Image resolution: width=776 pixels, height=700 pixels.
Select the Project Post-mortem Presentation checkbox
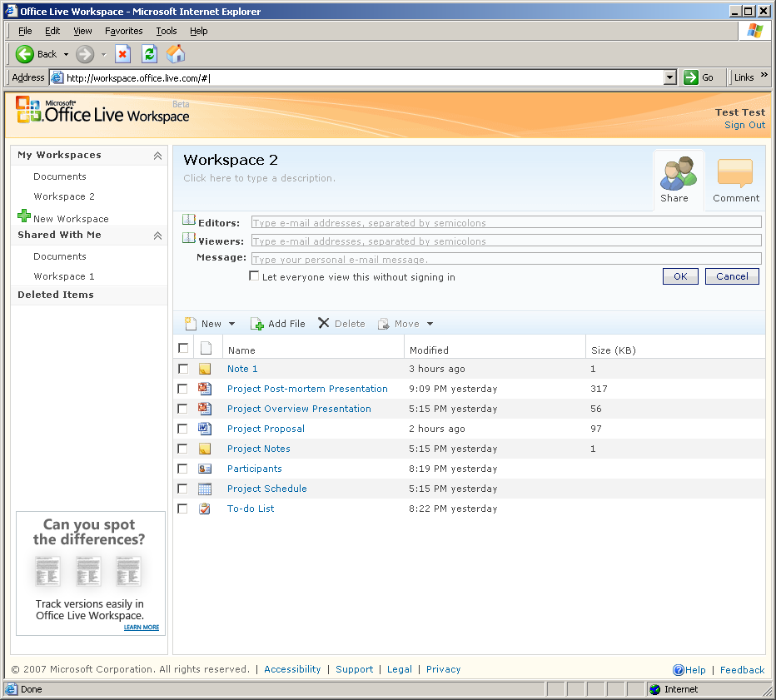[183, 389]
